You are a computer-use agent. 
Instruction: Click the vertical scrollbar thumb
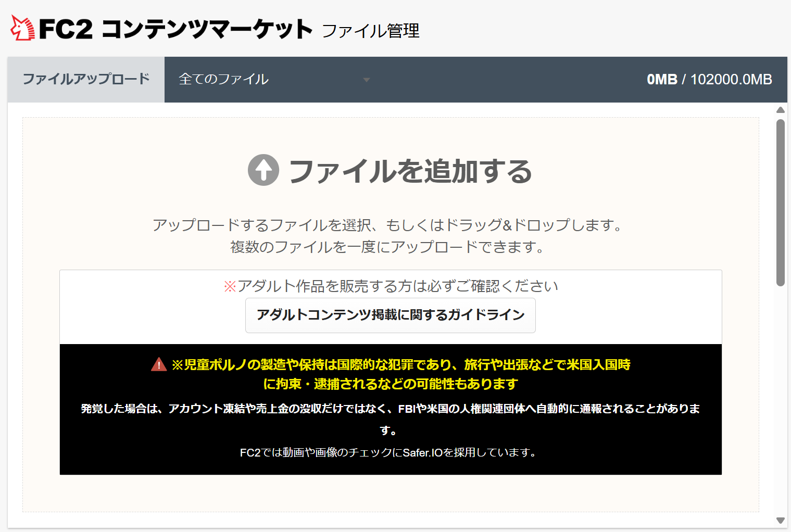(780, 203)
